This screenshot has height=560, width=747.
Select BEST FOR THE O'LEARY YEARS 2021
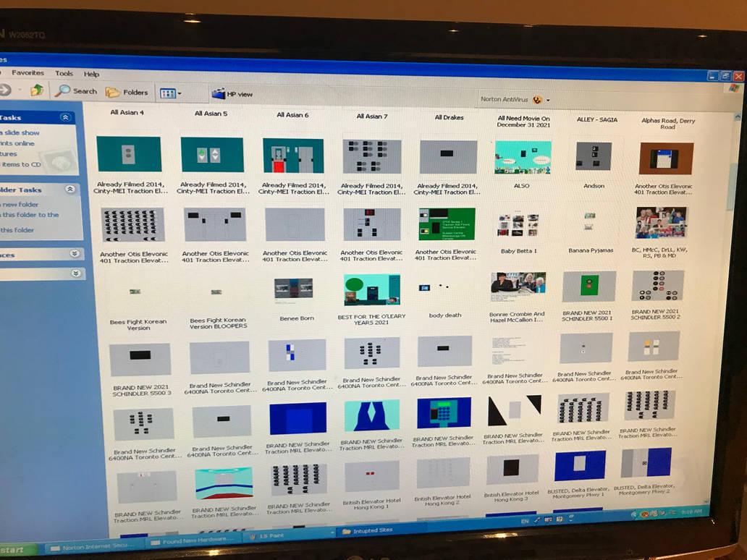tap(372, 289)
